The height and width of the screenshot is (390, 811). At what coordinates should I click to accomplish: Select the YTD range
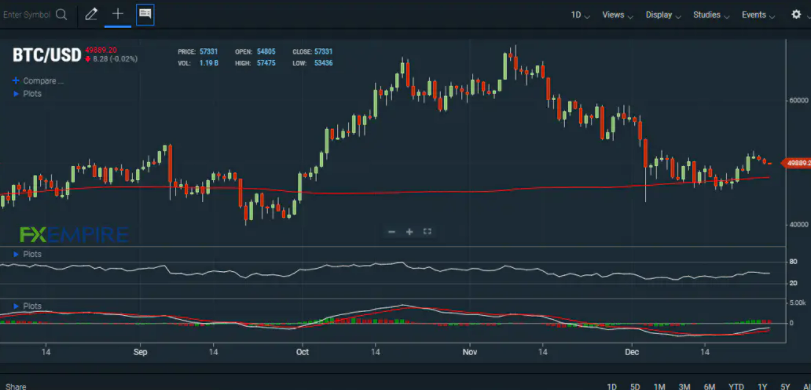pos(736,386)
